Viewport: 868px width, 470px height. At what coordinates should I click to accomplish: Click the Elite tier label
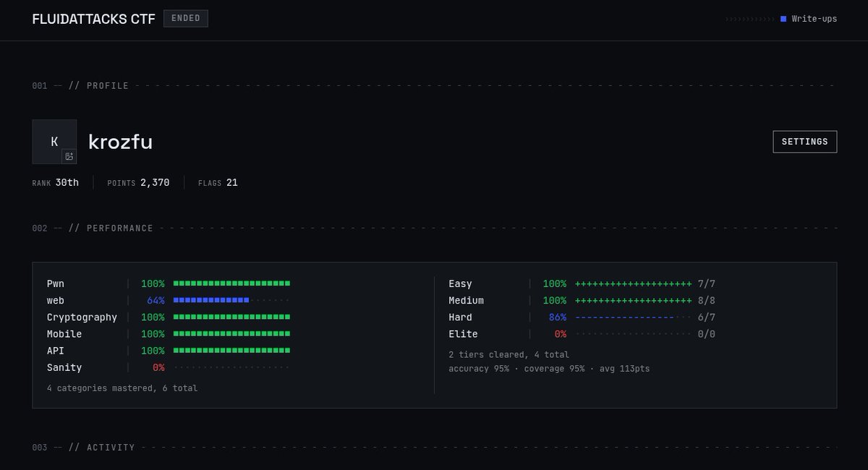pyautogui.click(x=463, y=334)
